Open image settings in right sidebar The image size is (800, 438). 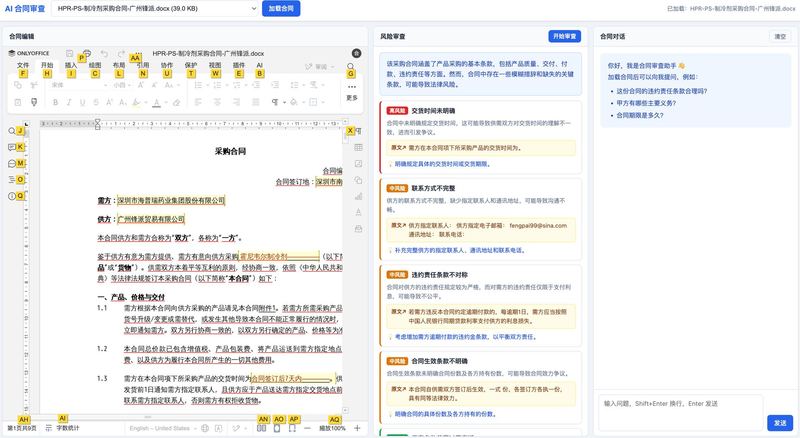[x=359, y=163]
